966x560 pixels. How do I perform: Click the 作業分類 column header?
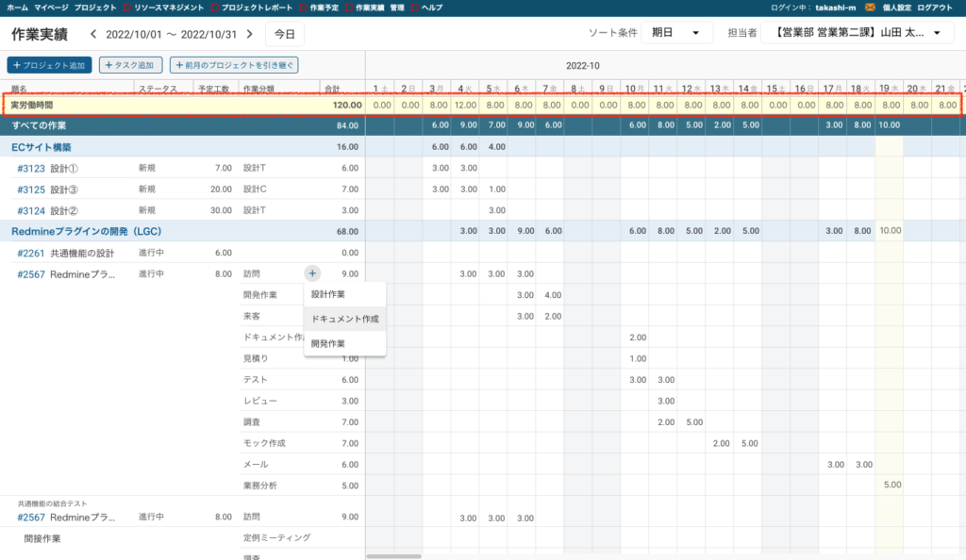(258, 90)
